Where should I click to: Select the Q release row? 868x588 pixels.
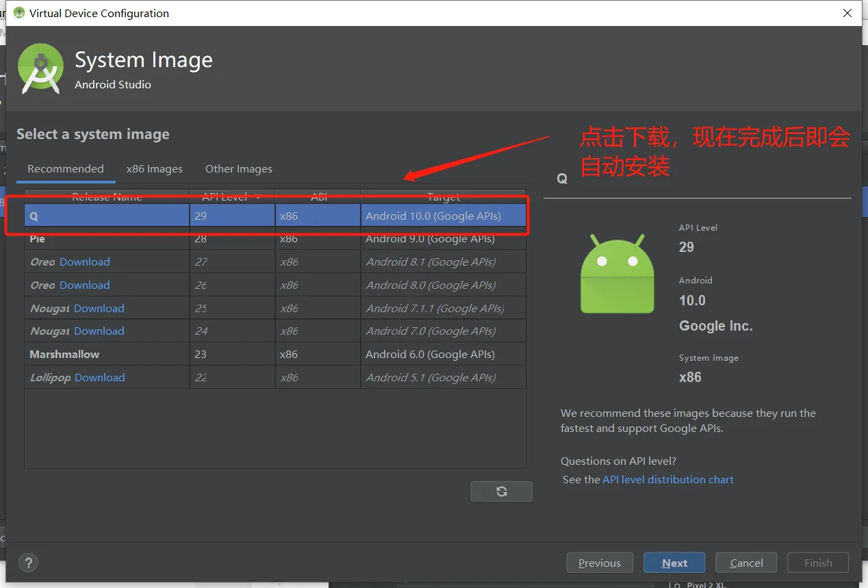(x=275, y=216)
